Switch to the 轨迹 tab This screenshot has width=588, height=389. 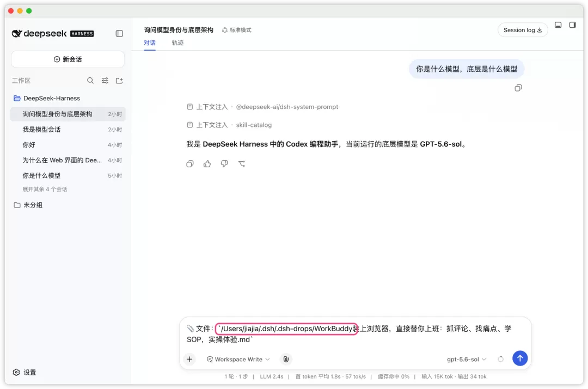click(177, 42)
